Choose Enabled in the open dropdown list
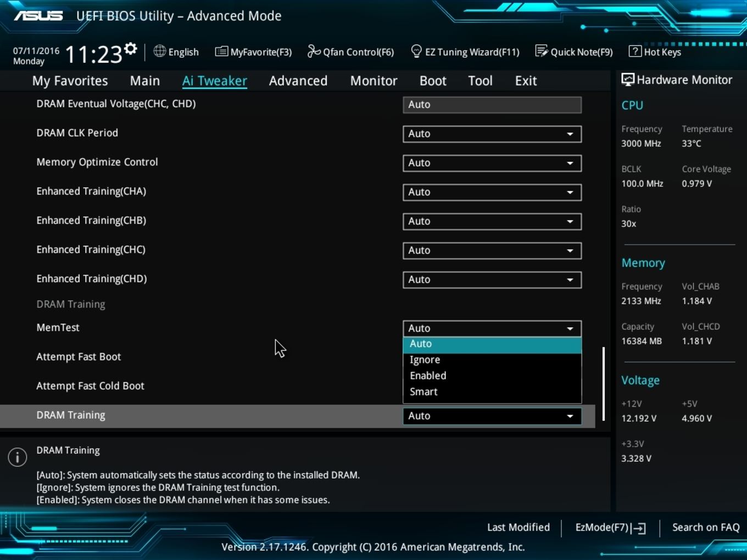Viewport: 747px width, 560px height. point(492,376)
